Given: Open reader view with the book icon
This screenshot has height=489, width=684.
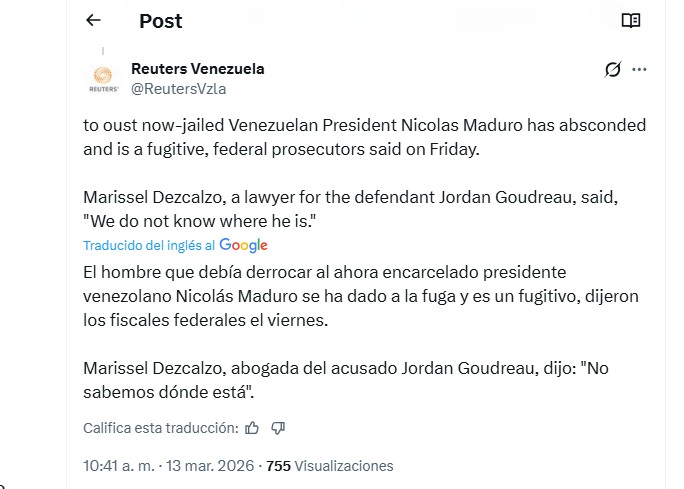Looking at the screenshot, I should pyautogui.click(x=630, y=20).
